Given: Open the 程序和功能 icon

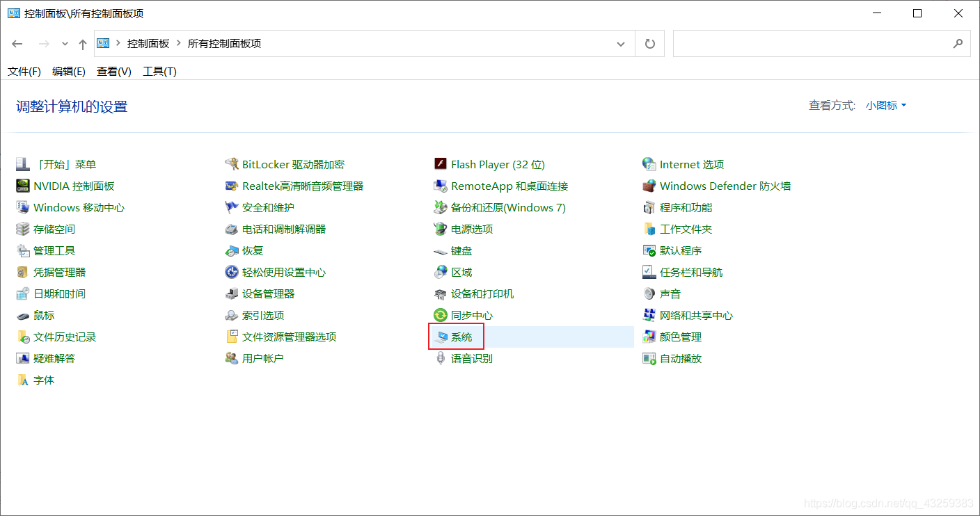Looking at the screenshot, I should [649, 207].
